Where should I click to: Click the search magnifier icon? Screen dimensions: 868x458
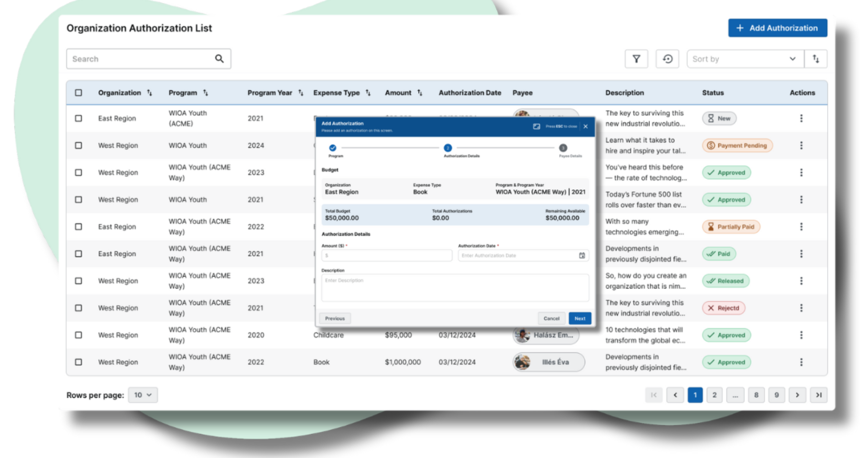(219, 59)
